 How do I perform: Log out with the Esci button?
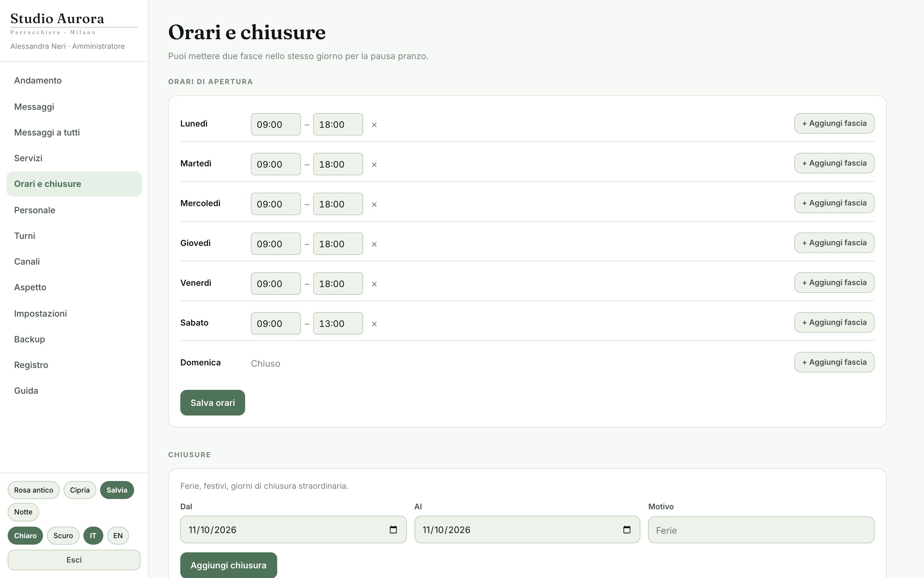[74, 560]
